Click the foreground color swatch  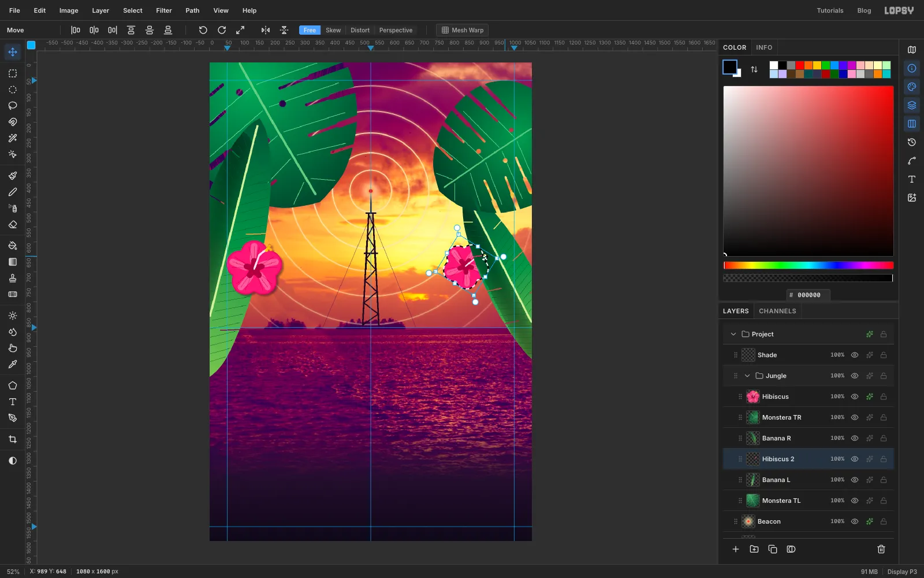730,67
